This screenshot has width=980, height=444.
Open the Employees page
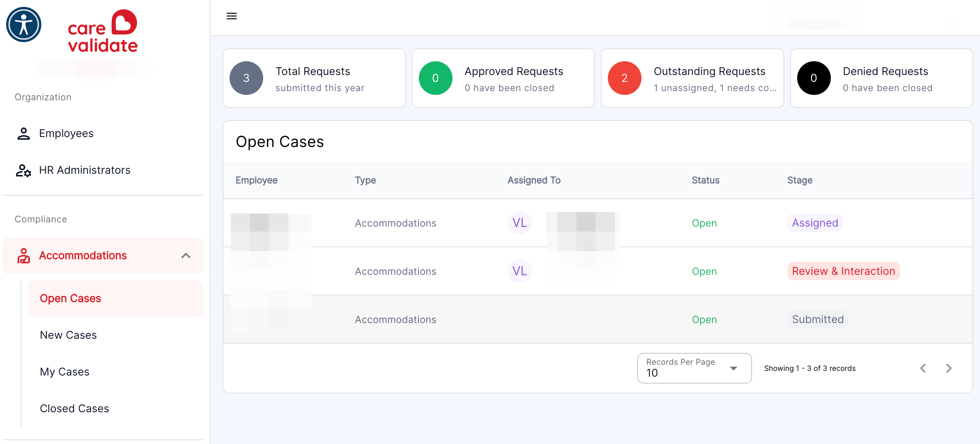103,133
